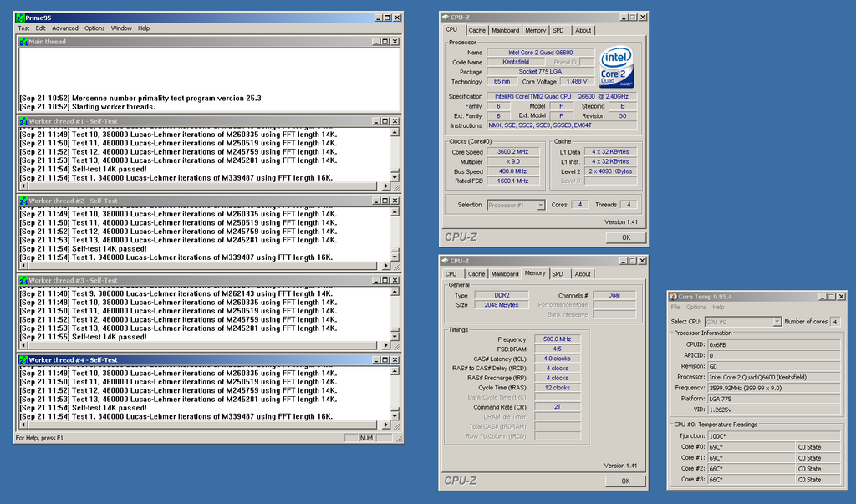This screenshot has width=856, height=504.
Task: Expand the Select CPU dropdown in Core Temp
Action: 777,322
